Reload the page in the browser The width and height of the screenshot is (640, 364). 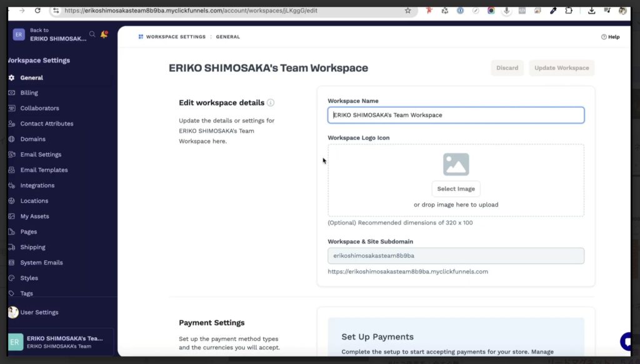tap(37, 11)
